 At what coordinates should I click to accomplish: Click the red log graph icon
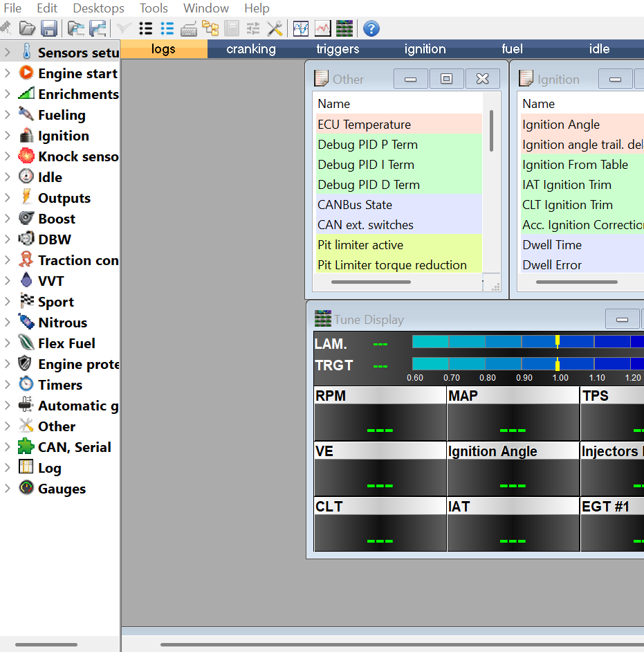point(323,28)
